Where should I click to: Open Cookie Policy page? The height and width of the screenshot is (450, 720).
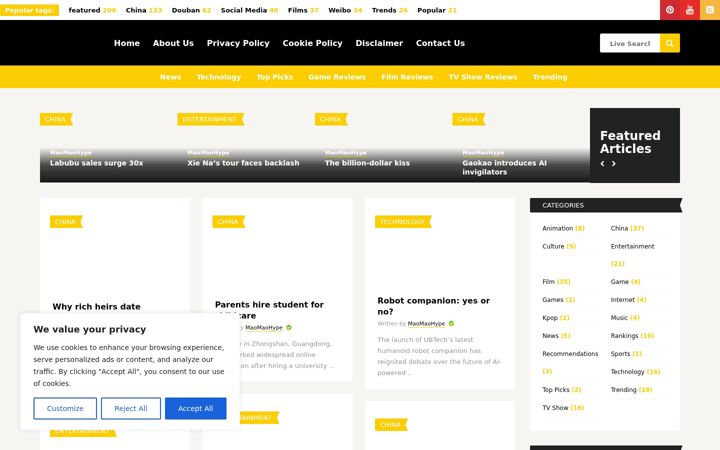(x=312, y=43)
